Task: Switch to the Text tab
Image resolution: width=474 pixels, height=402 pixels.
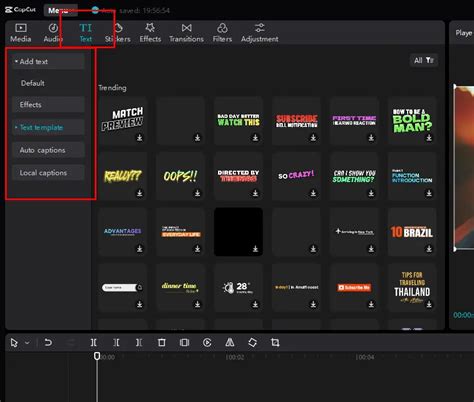Action: (x=86, y=33)
